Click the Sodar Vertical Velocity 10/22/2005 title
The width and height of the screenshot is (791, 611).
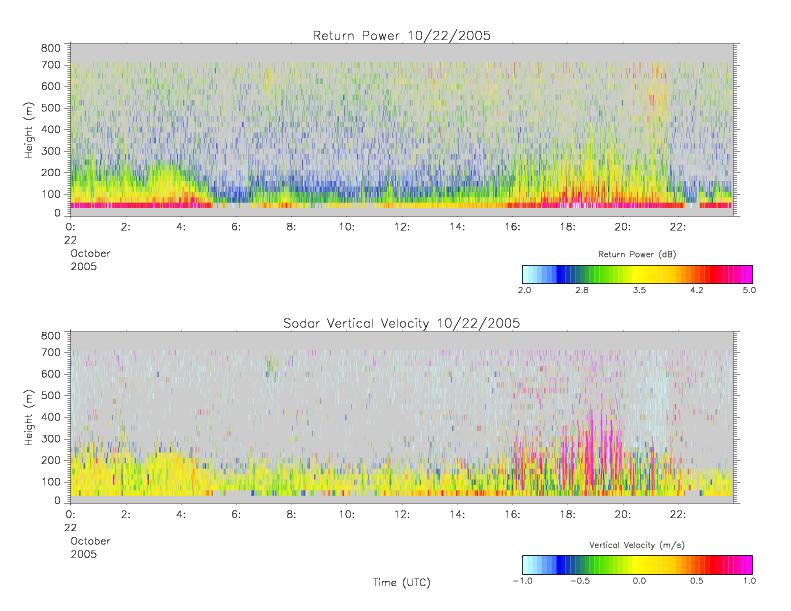tap(402, 323)
